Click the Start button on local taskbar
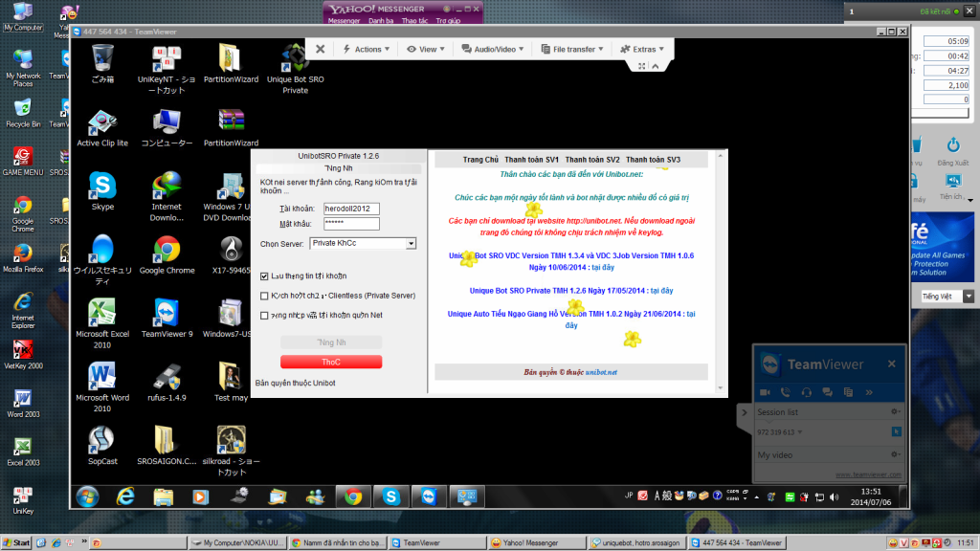 (16, 543)
